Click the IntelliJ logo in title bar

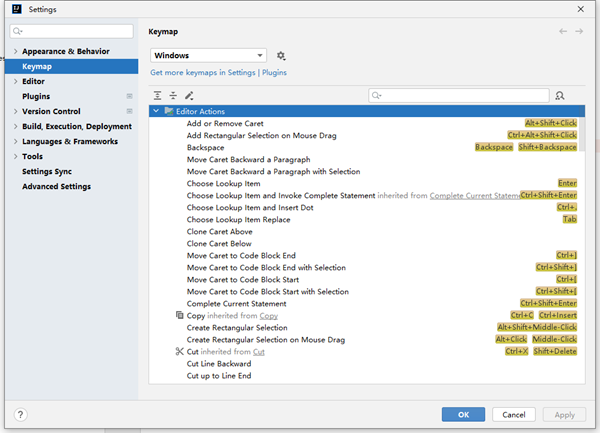tap(17, 9)
